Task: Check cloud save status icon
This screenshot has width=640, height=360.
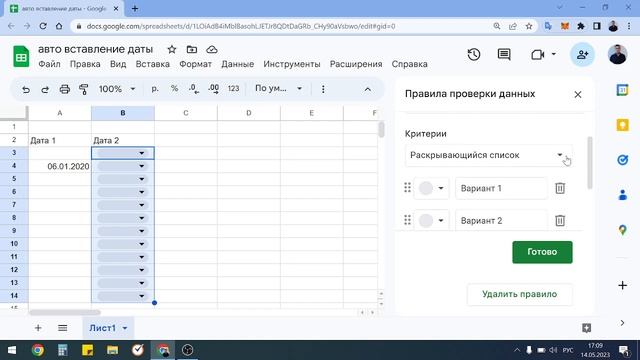Action: 211,49
